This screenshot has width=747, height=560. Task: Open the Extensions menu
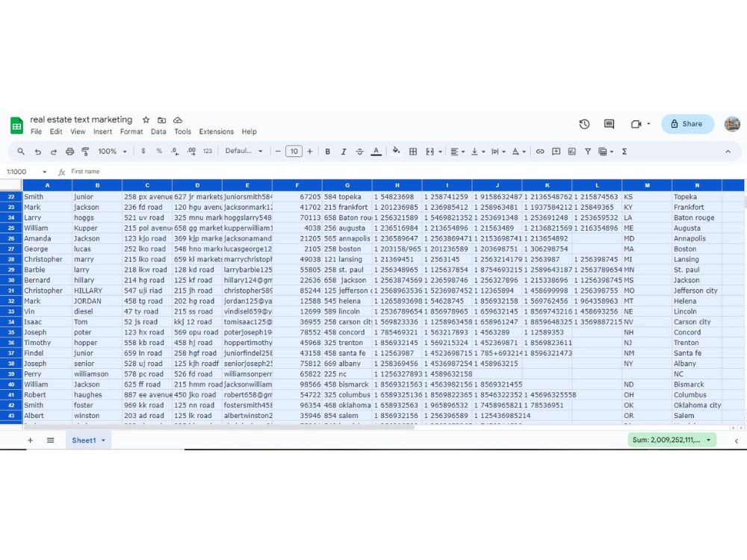coord(217,131)
